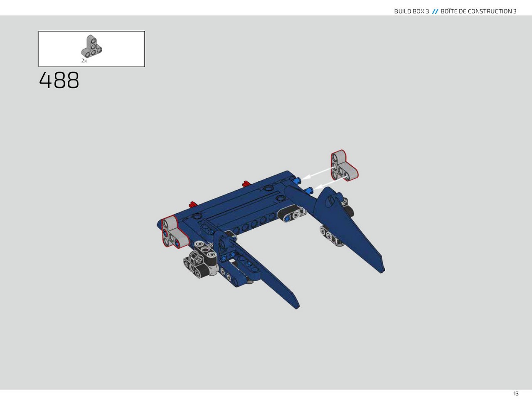Click the page number 13
The width and height of the screenshot is (532, 405).
516,394
